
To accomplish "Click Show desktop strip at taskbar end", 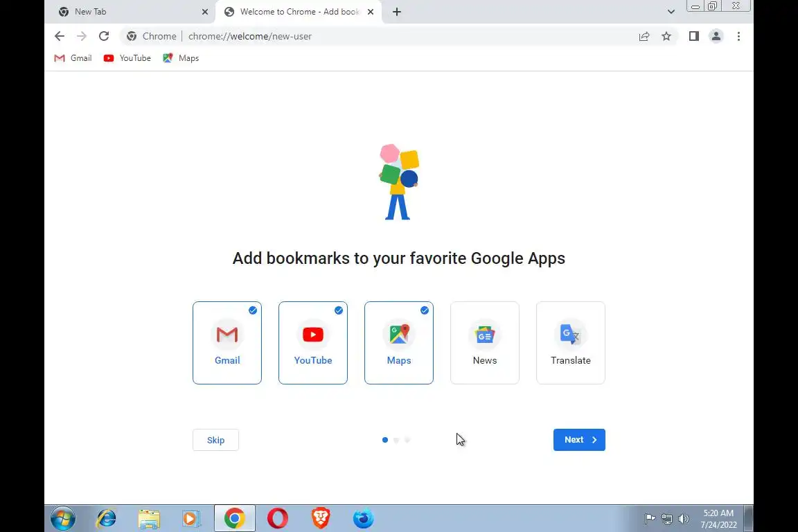I will click(749, 519).
